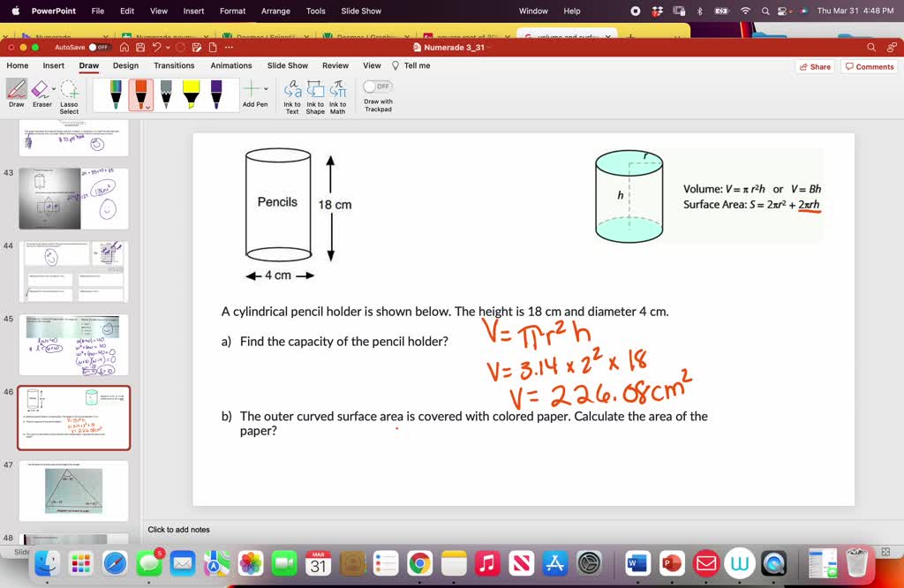904x588 pixels.
Task: Select the yellow highlighter pen
Action: pyautogui.click(x=190, y=92)
